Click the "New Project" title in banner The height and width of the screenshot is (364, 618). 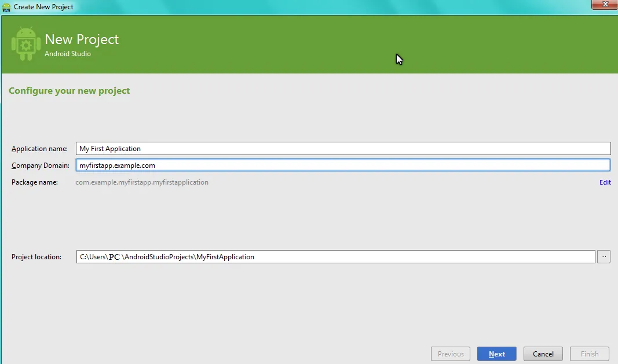point(82,39)
